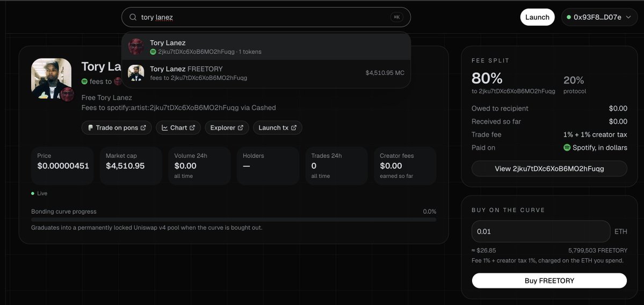Image resolution: width=644 pixels, height=305 pixels.
Task: Click the Spotify icon in Paid on row
Action: (x=567, y=147)
